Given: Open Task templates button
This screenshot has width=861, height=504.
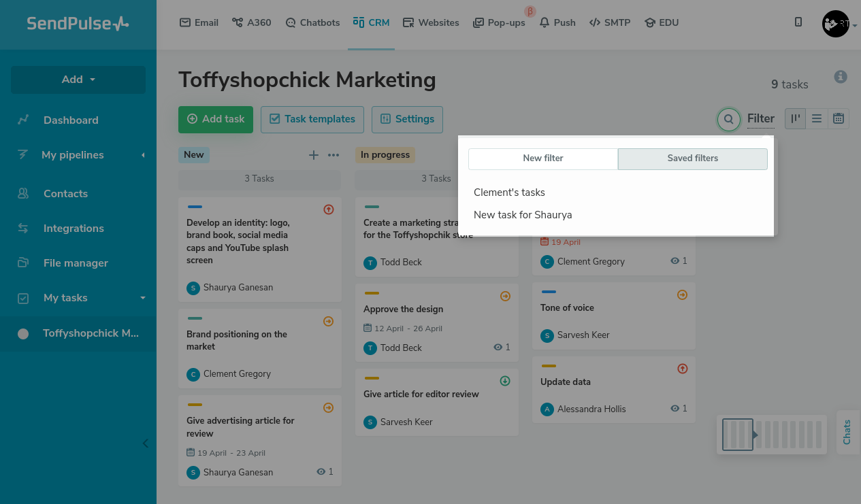Looking at the screenshot, I should 312,119.
